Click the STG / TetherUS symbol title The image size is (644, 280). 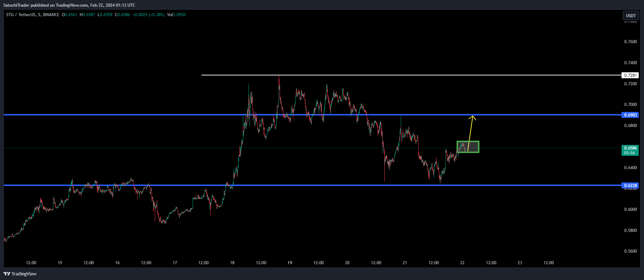coord(21,15)
